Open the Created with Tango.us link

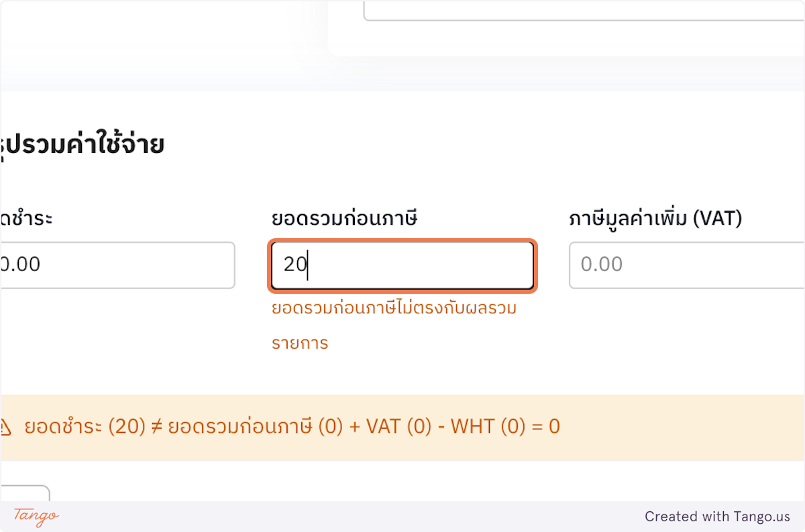tap(717, 517)
